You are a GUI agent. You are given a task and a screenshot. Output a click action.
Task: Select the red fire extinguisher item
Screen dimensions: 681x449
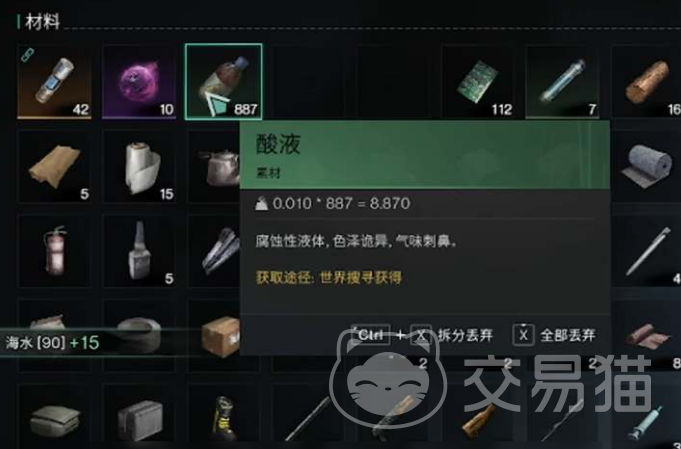point(54,251)
